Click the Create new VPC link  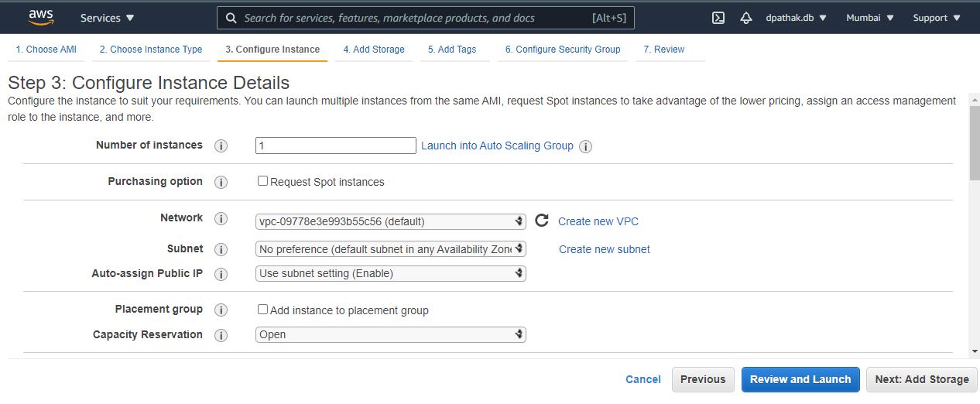[x=598, y=221]
